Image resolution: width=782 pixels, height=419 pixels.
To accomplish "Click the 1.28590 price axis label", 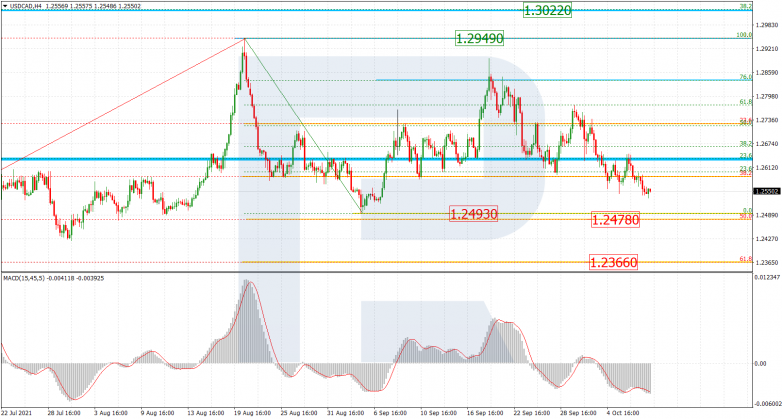I will (x=767, y=73).
